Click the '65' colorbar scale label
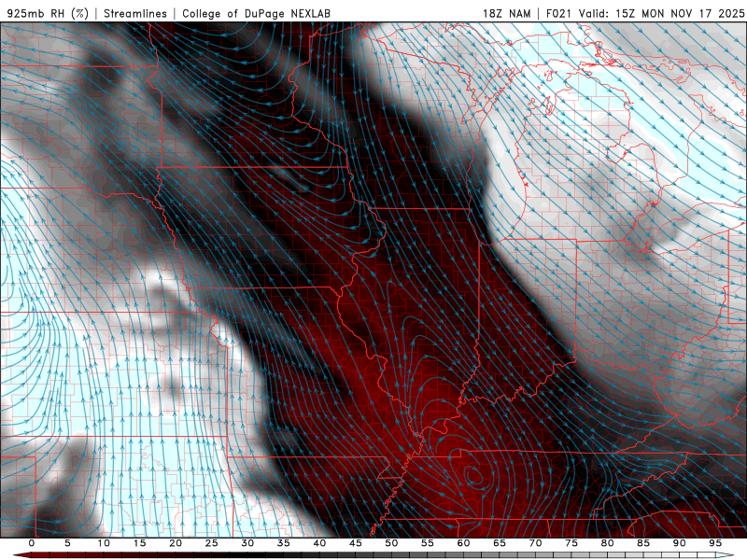This screenshot has width=747, height=560. [x=500, y=543]
